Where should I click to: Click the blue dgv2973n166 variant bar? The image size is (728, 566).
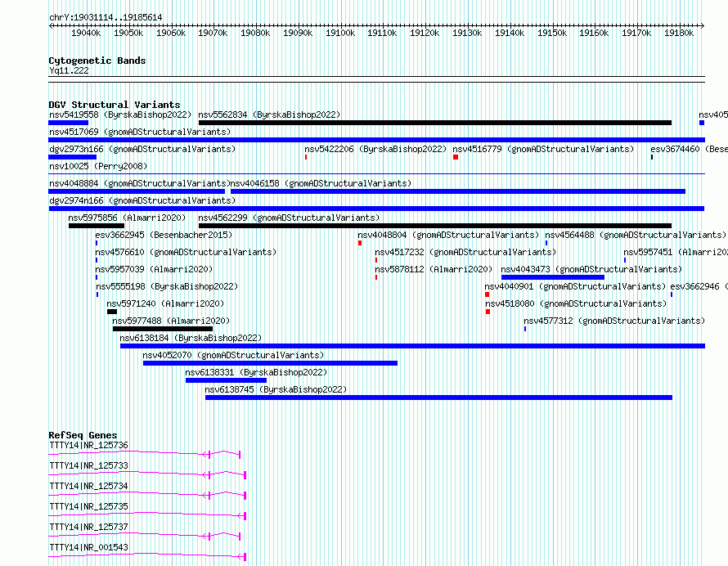point(73,157)
